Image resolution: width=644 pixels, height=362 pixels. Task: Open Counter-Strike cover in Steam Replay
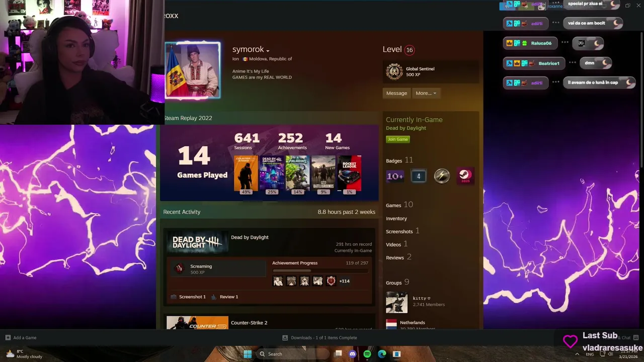click(246, 173)
